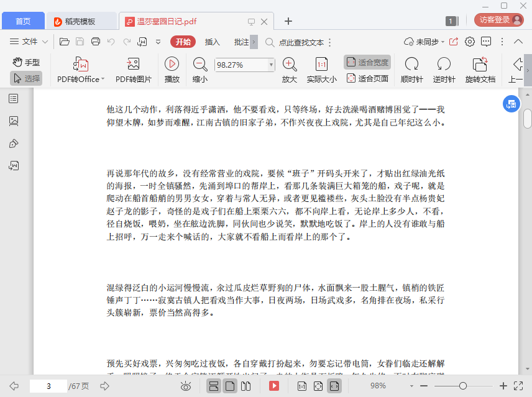Click the 访客登录 login button

[x=498, y=20]
